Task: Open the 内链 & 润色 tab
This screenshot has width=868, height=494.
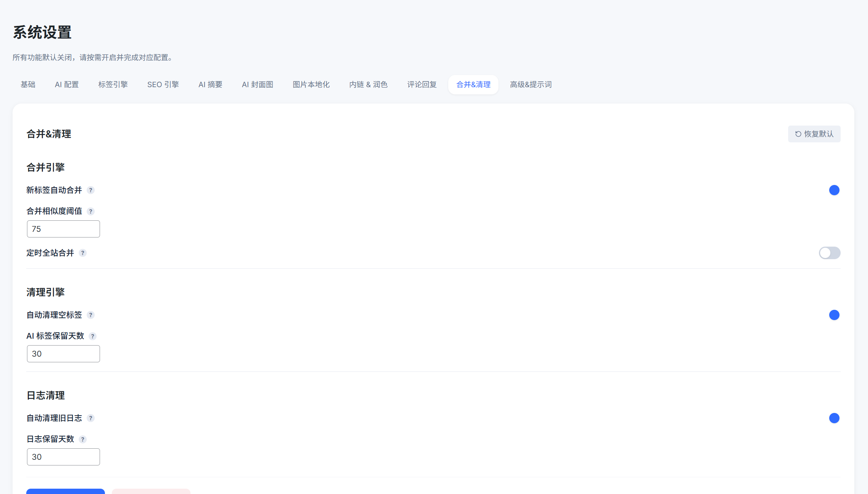Action: pos(368,84)
